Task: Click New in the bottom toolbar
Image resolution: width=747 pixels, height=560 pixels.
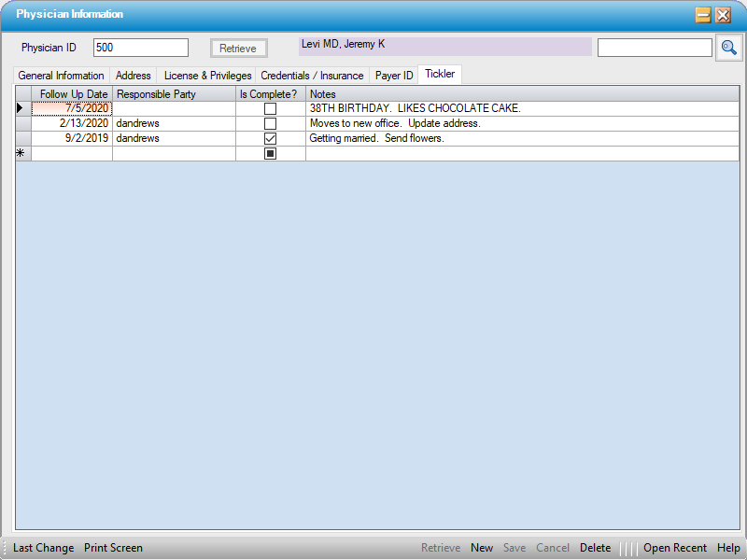Action: click(x=482, y=548)
